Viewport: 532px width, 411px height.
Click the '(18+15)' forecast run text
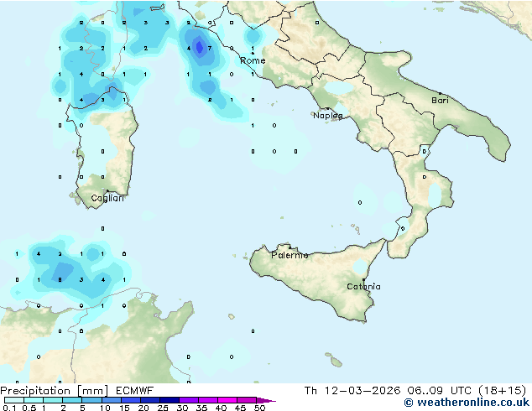pos(502,391)
